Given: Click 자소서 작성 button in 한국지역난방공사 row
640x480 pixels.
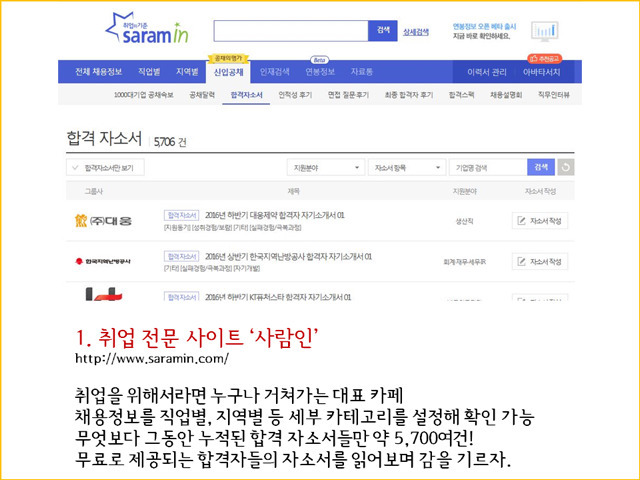Looking at the screenshot, I should pyautogui.click(x=540, y=261).
